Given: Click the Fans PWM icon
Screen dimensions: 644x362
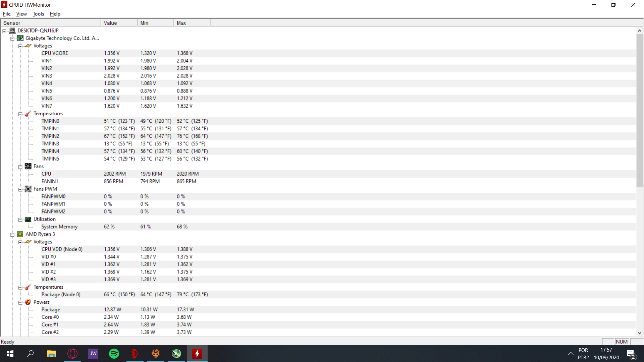Looking at the screenshot, I should pyautogui.click(x=28, y=189).
